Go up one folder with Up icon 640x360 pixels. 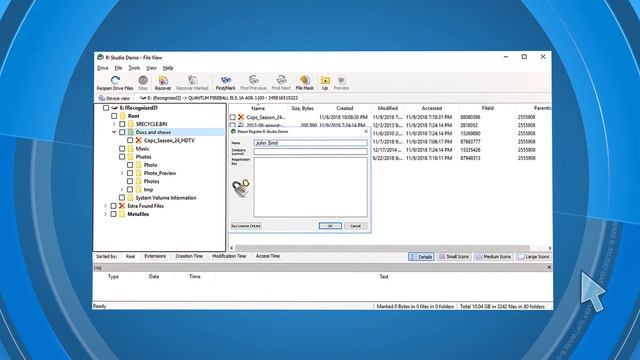325,80
